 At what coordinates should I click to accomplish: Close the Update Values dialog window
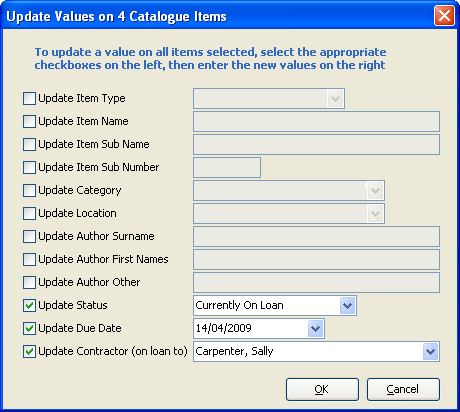coord(444,16)
